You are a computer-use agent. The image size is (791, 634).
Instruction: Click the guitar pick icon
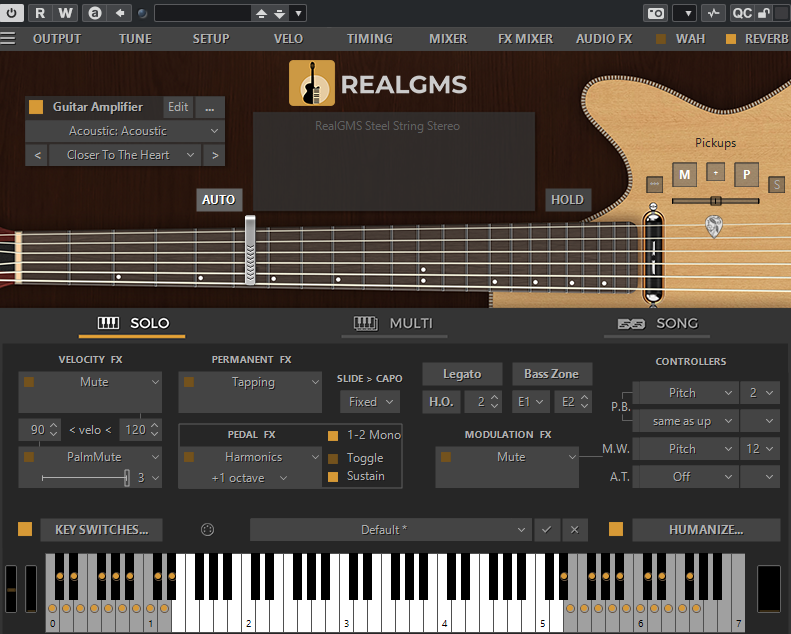point(713,226)
